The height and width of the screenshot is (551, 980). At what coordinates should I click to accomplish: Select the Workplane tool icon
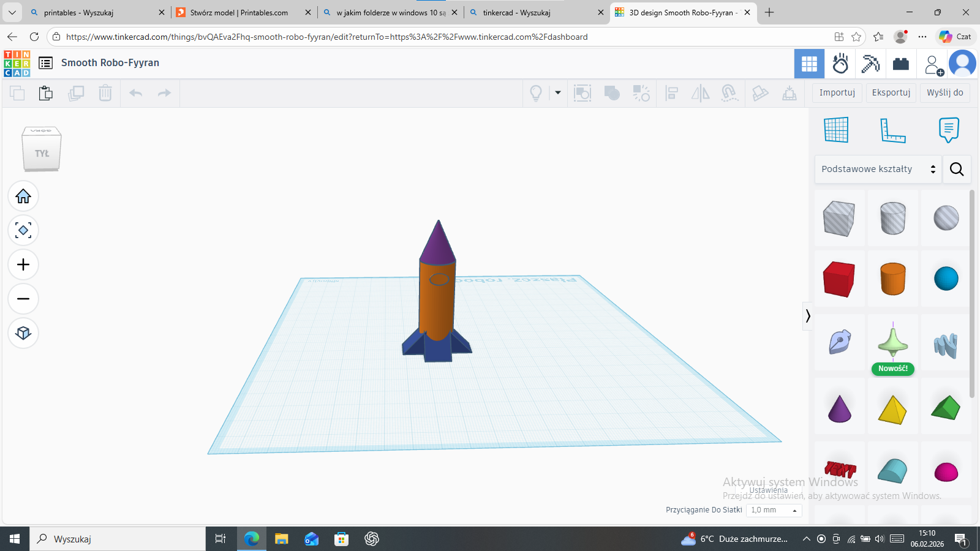pos(836,130)
